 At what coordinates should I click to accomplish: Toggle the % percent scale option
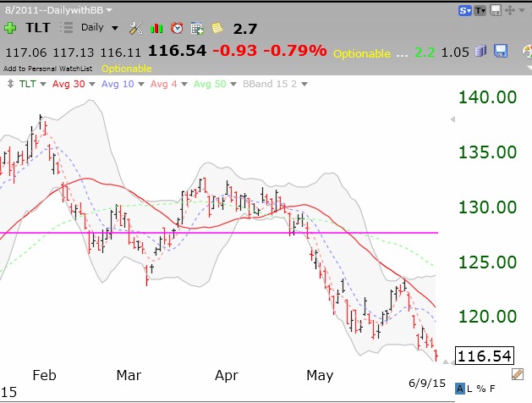[481, 389]
